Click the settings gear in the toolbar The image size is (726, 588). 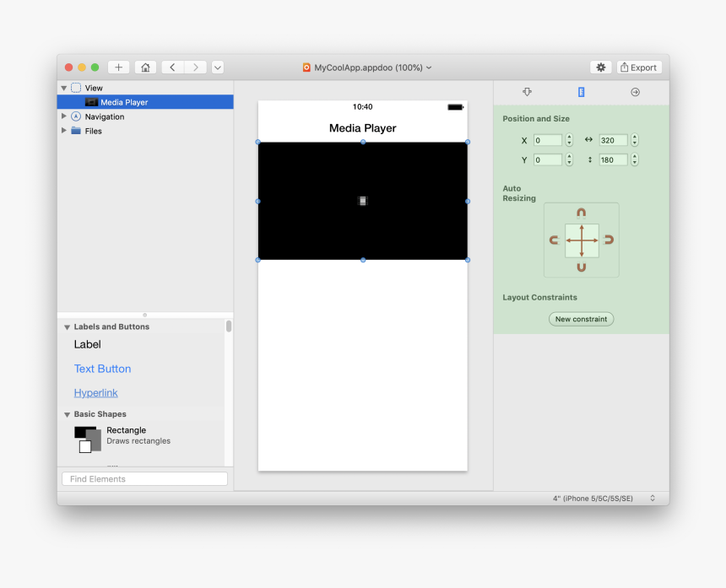600,67
